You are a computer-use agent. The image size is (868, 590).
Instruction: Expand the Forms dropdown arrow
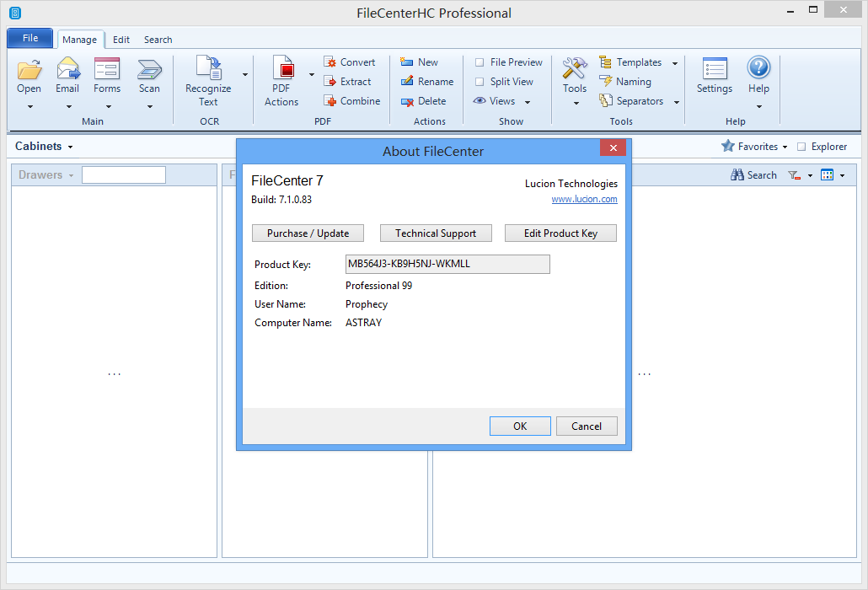tap(108, 107)
